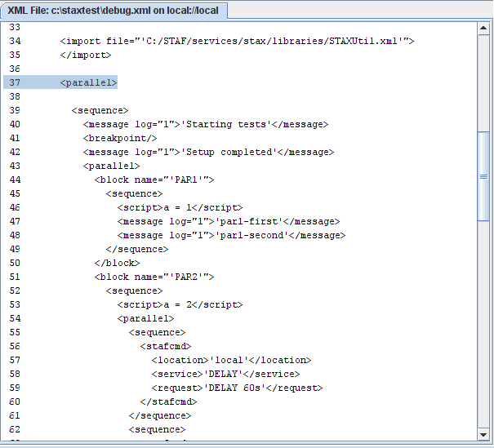Click line 52 sequence tag
Viewport: 494px width, 448px height.
pyautogui.click(x=134, y=291)
